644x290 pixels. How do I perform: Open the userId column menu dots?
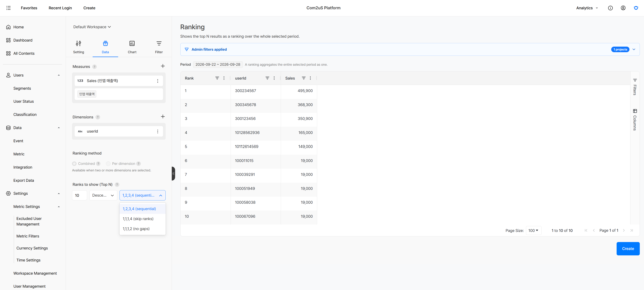click(274, 78)
